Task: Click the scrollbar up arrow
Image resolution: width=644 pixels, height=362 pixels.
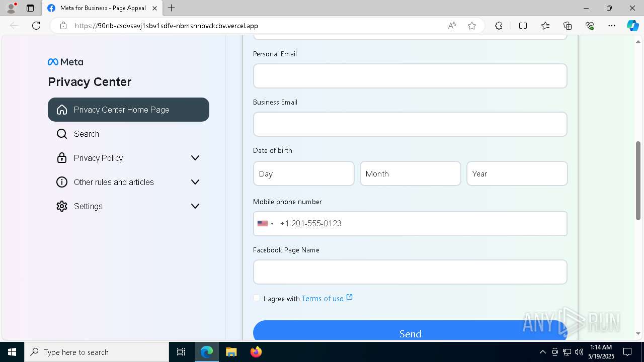Action: click(x=638, y=41)
